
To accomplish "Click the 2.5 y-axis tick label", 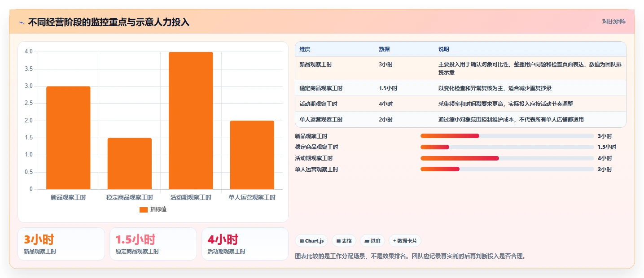I will [x=29, y=103].
